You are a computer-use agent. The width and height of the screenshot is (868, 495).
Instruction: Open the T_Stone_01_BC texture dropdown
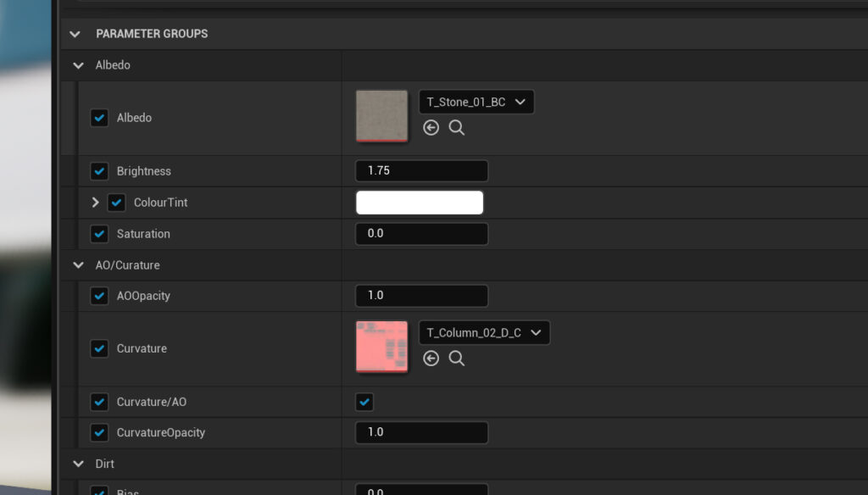[476, 102]
